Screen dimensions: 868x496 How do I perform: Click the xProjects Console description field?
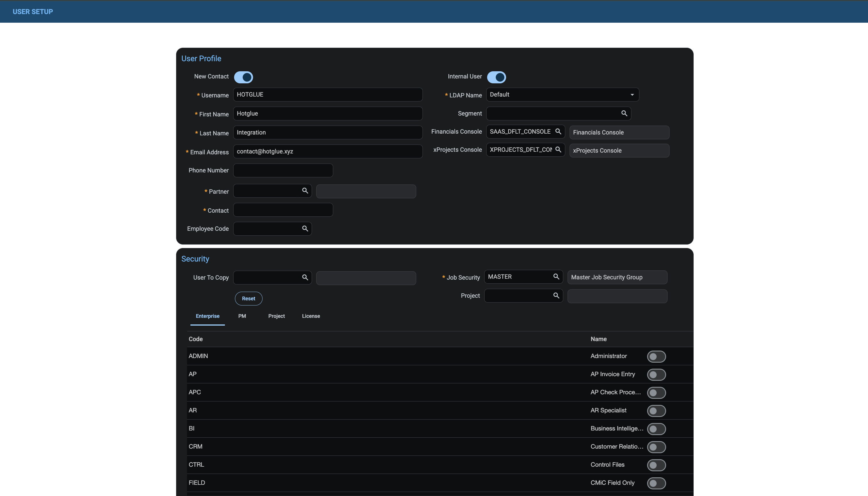click(x=619, y=151)
